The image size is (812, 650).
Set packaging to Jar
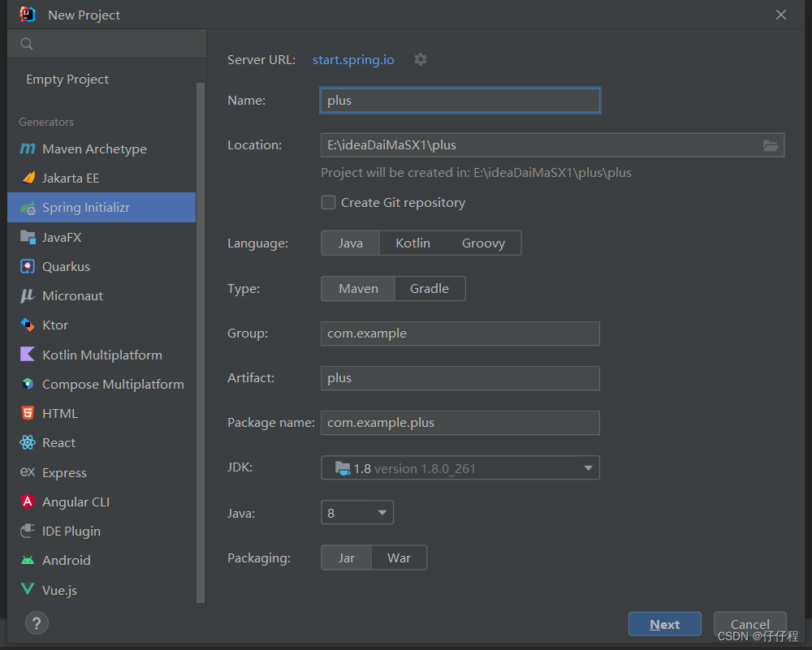point(347,557)
